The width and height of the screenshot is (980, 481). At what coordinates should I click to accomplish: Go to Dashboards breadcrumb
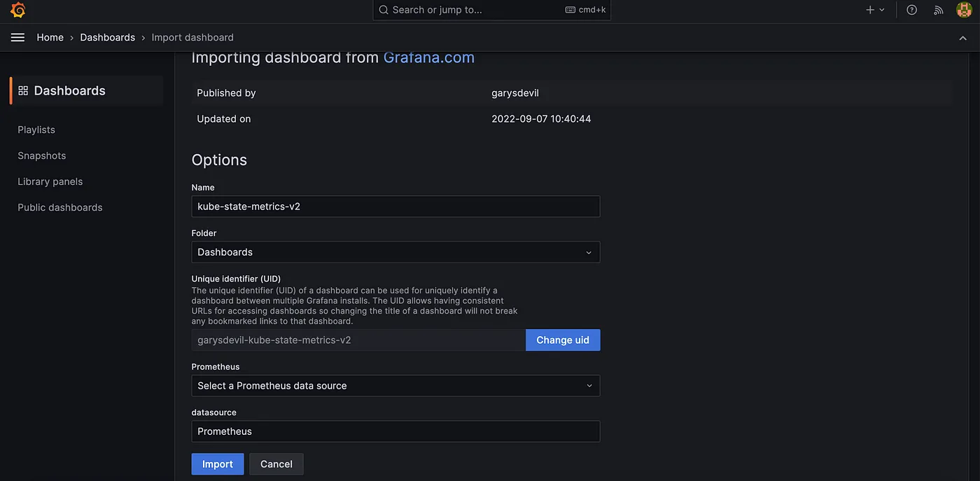pyautogui.click(x=108, y=38)
